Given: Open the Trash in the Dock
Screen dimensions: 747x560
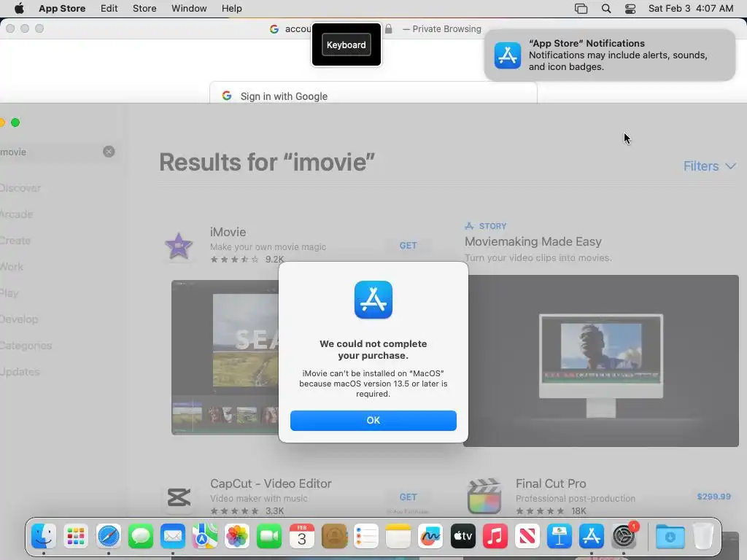Looking at the screenshot, I should tap(703, 537).
